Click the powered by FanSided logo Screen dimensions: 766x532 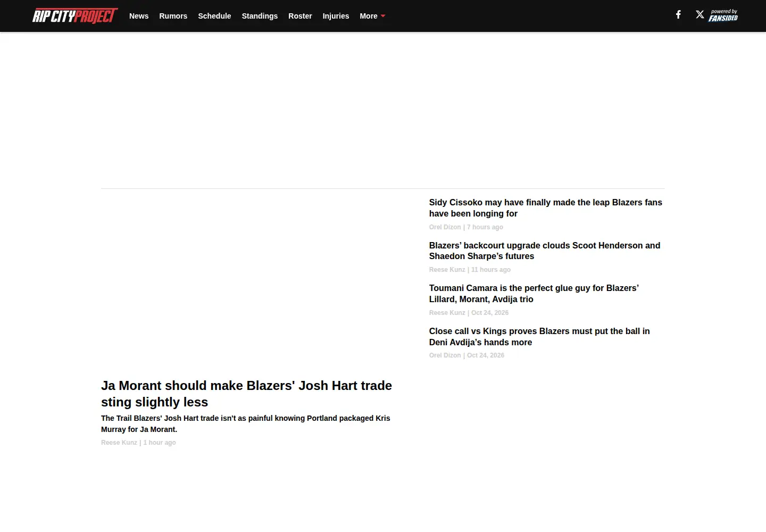[x=723, y=15]
